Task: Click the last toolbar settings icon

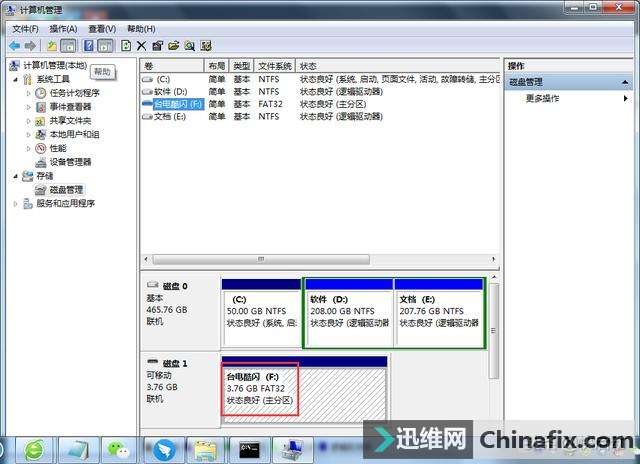Action: pos(206,46)
